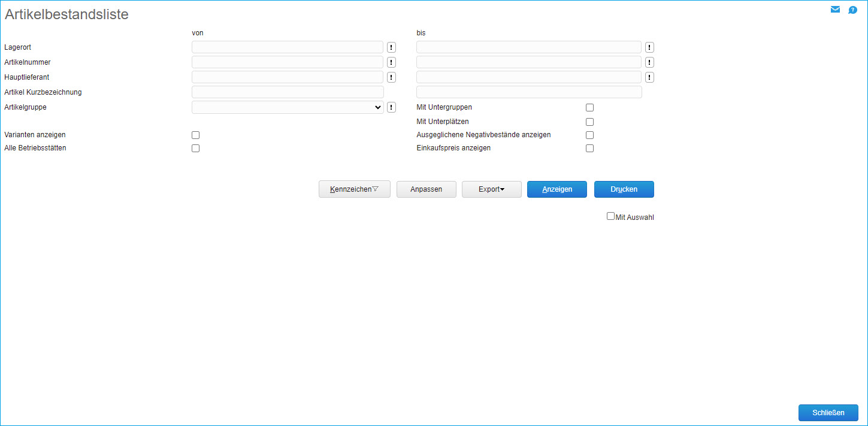Image resolution: width=868 pixels, height=426 pixels.
Task: Tick the Alle Betriebsstätten checkbox
Action: (x=195, y=149)
